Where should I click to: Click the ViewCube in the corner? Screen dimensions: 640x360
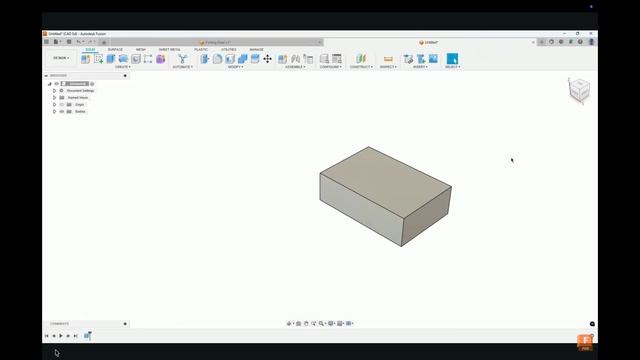click(x=579, y=89)
